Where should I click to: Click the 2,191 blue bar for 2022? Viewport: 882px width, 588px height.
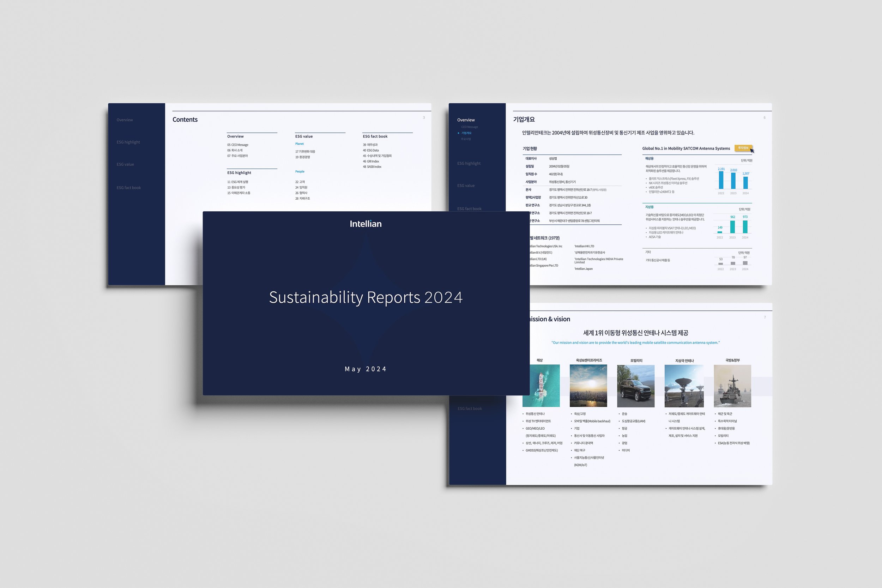(x=721, y=180)
